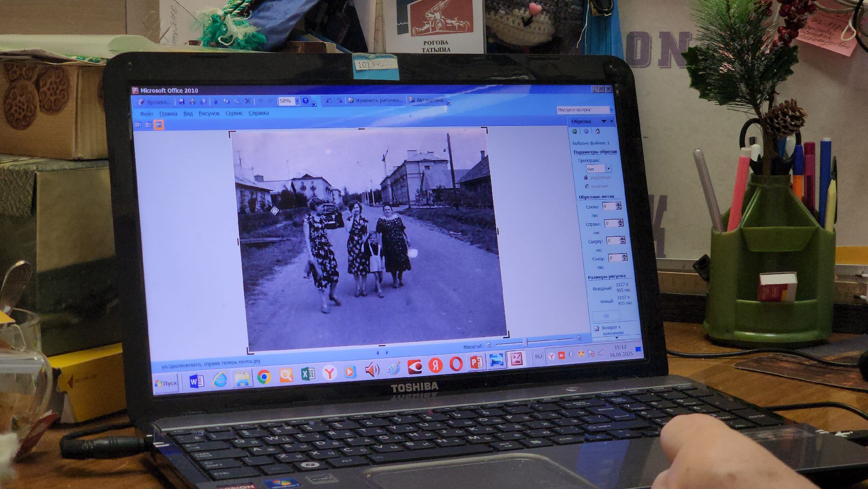Select the альбомная orientation radio button
This screenshot has width=868, height=489.
pos(586,178)
